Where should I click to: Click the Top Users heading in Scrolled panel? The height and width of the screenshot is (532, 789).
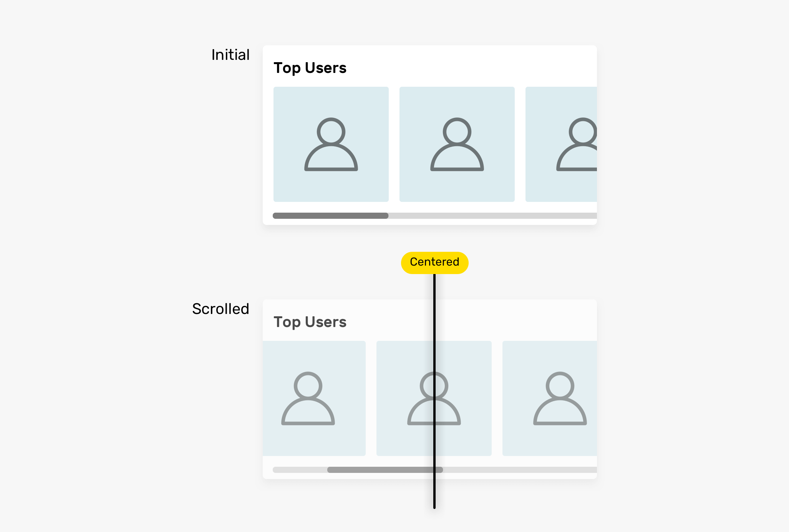pos(310,322)
